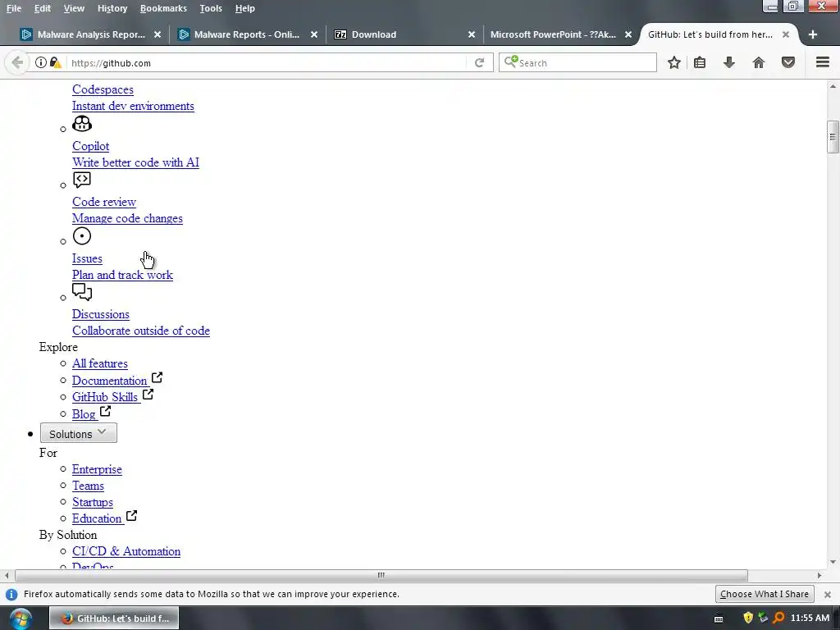
Task: Follow Write better code with AI link
Action: (x=135, y=162)
